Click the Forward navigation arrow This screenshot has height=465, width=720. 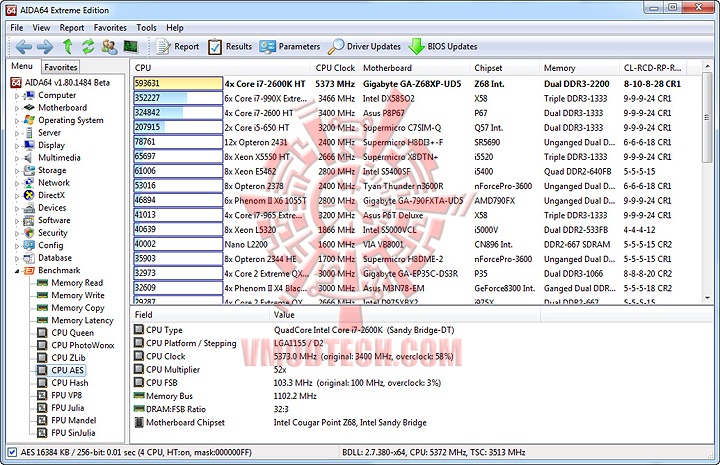tap(45, 46)
